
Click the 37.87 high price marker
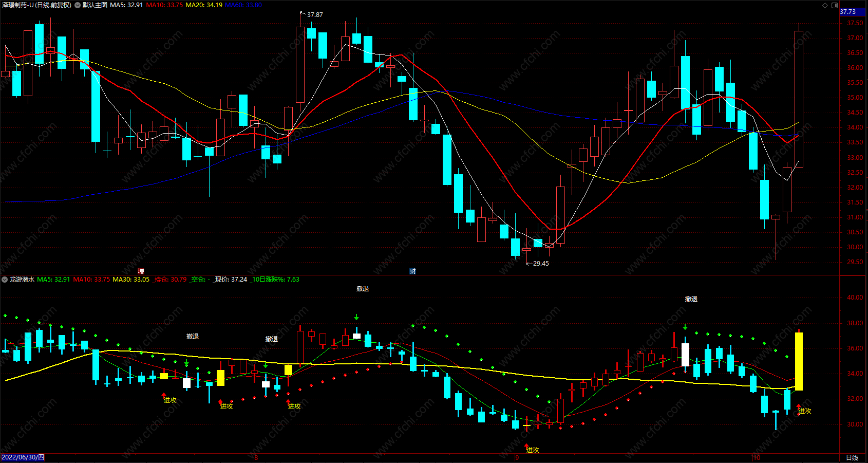(x=314, y=14)
